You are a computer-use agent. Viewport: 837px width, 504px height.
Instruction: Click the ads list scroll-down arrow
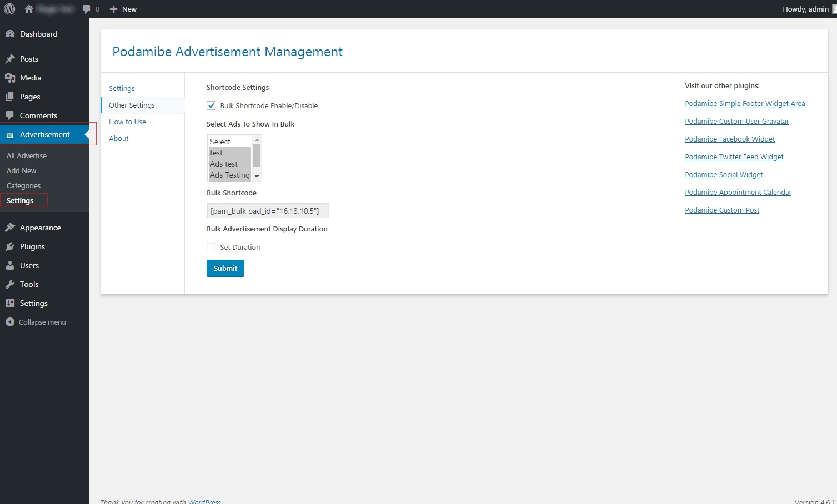point(257,177)
